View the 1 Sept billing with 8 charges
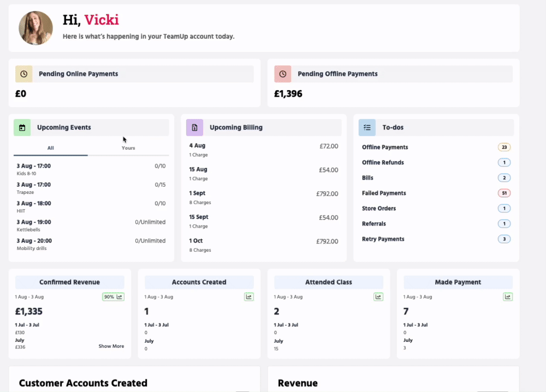Screen dimensions: 546x392 pos(197,197)
